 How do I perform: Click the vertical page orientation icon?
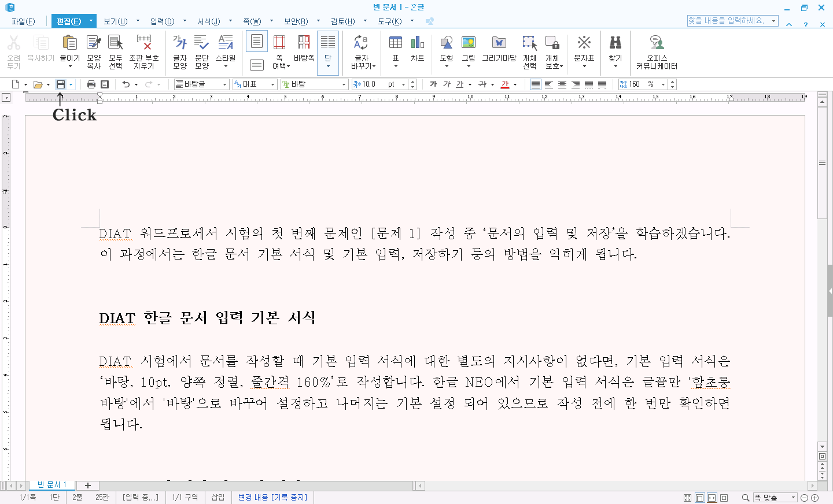click(x=257, y=41)
